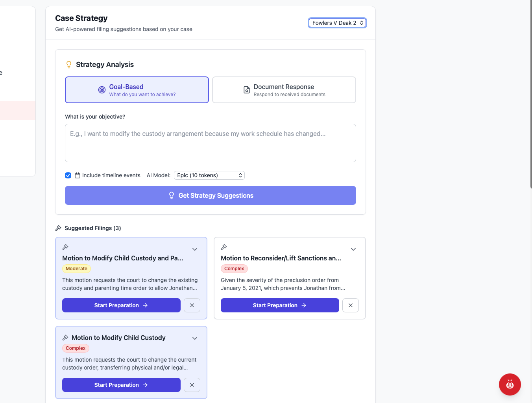Click the Suggested Filings (3) heading

click(93, 228)
